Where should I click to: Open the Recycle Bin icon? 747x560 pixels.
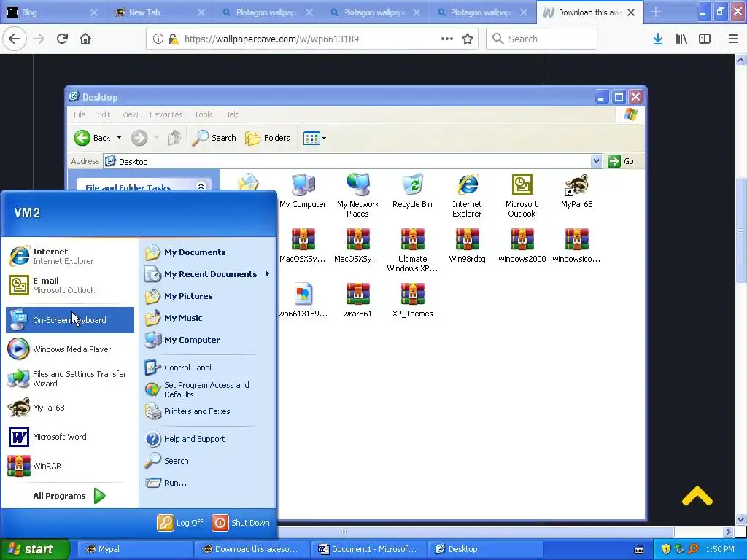pyautogui.click(x=413, y=192)
